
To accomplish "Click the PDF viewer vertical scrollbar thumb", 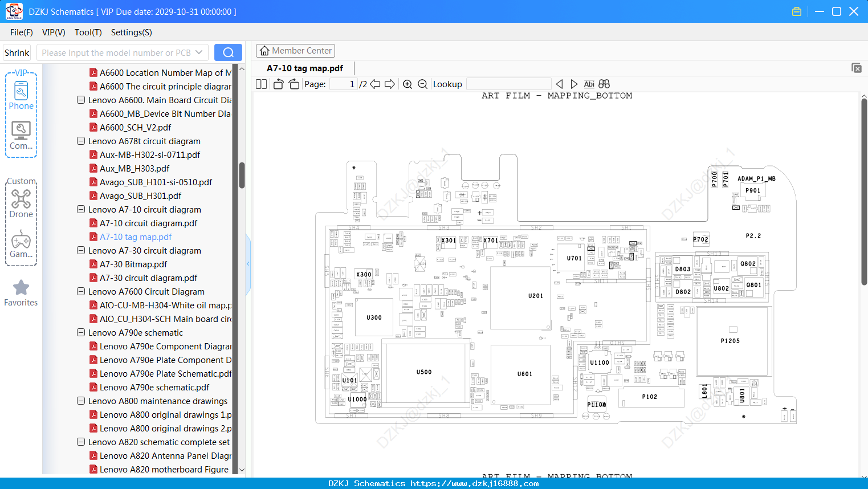I will (864, 191).
